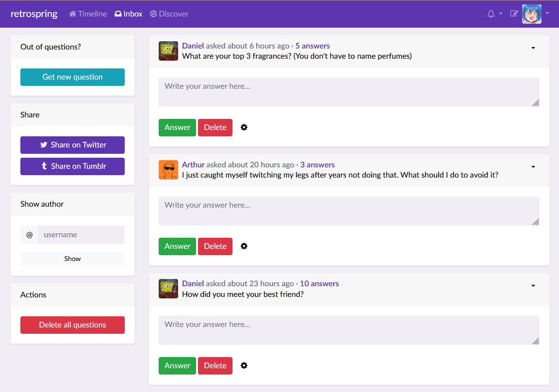Open the 3 answers link
This screenshot has height=392, width=559.
(x=317, y=164)
